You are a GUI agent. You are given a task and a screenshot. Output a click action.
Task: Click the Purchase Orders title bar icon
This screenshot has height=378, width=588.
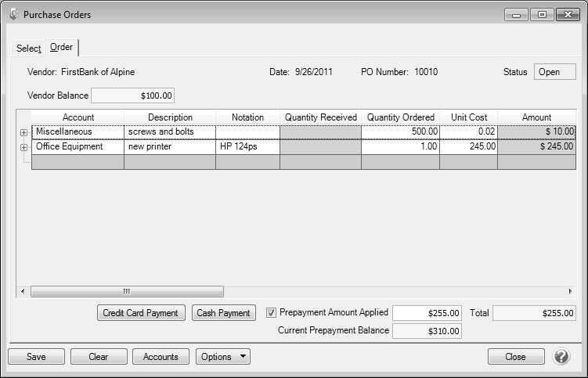(x=13, y=15)
